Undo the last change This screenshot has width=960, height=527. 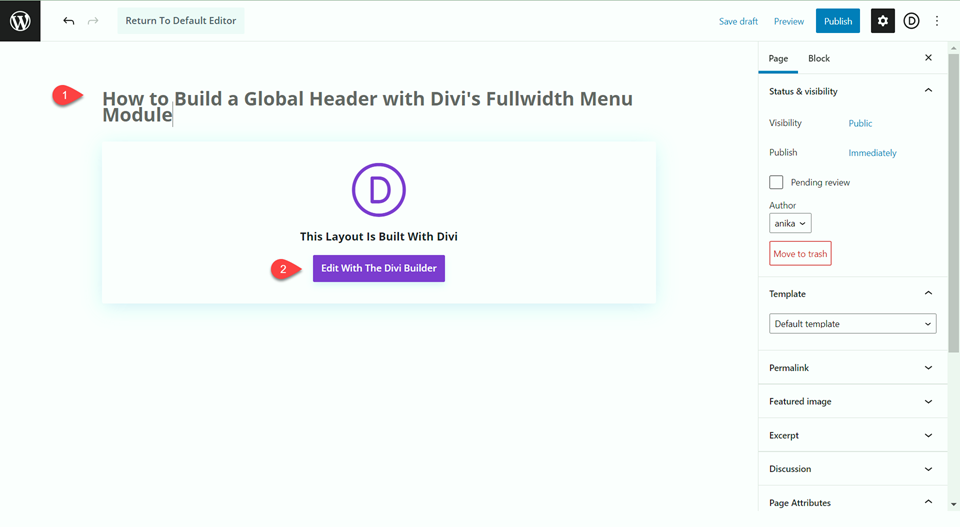point(69,21)
